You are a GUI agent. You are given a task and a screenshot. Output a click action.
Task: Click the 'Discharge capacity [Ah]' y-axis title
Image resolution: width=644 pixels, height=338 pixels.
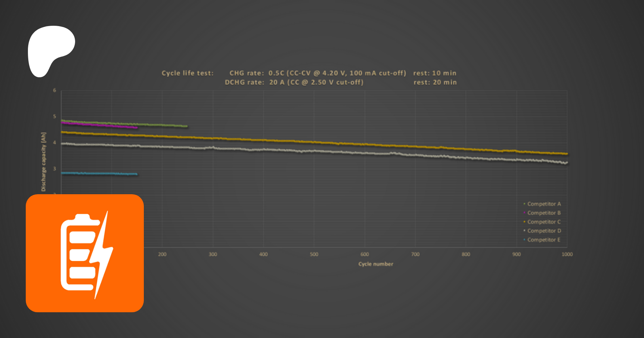tap(44, 162)
